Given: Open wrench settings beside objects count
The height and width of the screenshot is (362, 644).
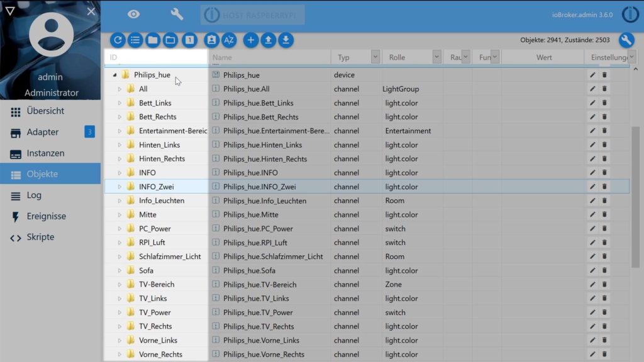Looking at the screenshot, I should [626, 40].
